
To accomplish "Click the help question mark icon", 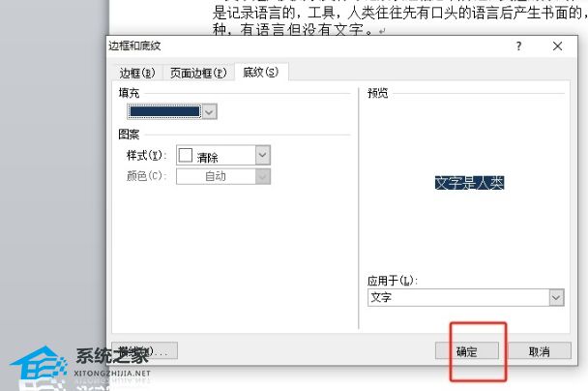I will coord(518,46).
